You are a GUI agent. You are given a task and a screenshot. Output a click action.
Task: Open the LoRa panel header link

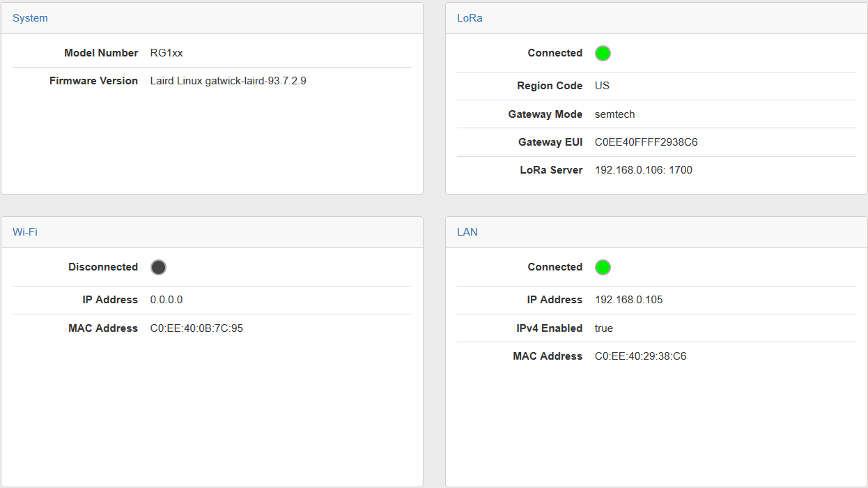click(x=470, y=18)
